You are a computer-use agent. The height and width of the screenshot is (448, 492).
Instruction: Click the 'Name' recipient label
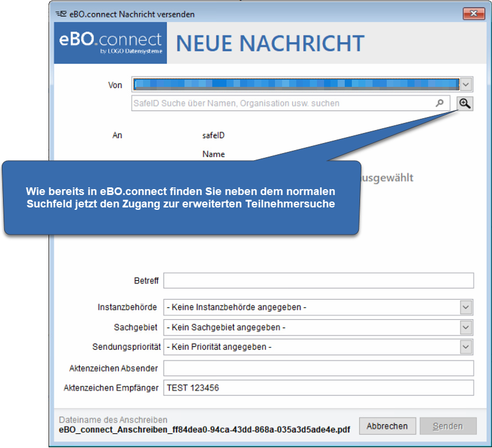(213, 154)
